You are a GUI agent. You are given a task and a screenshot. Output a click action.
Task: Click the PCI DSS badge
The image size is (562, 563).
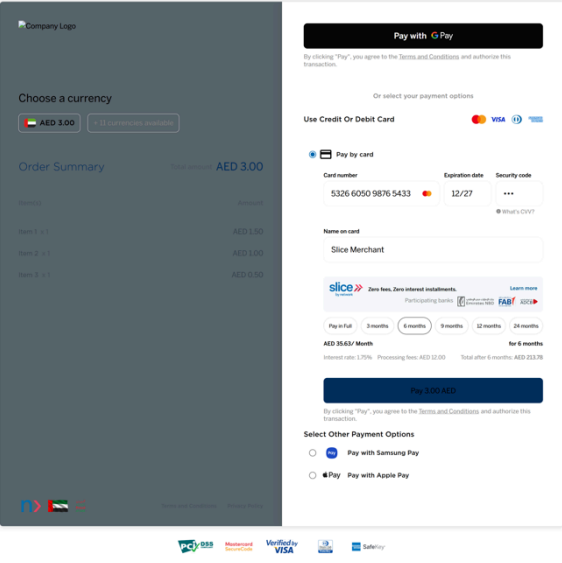196,546
